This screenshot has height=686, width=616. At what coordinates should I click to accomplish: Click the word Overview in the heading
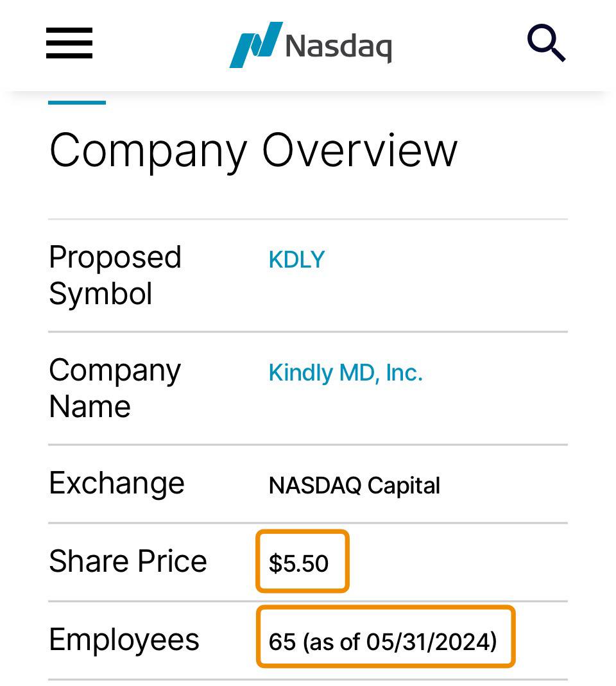pos(359,151)
